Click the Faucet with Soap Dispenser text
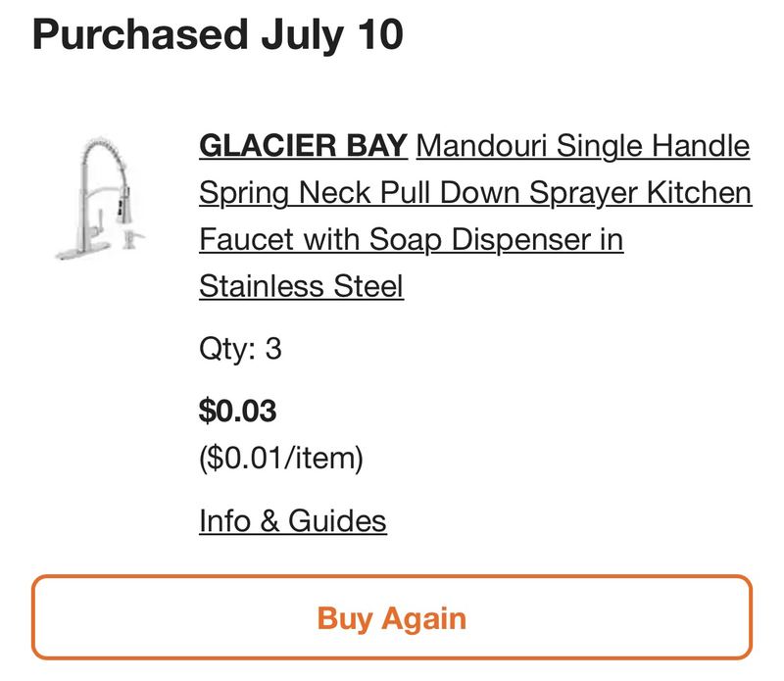 tap(411, 239)
